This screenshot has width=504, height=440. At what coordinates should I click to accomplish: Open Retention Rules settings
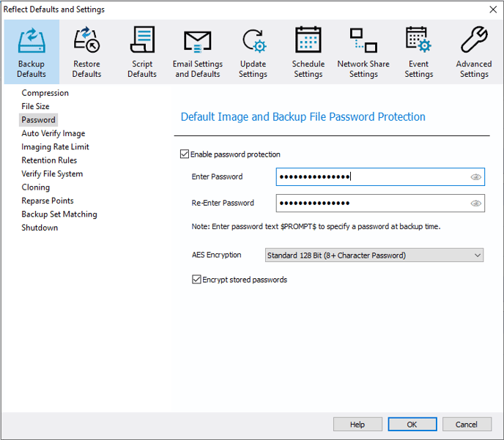click(x=49, y=160)
